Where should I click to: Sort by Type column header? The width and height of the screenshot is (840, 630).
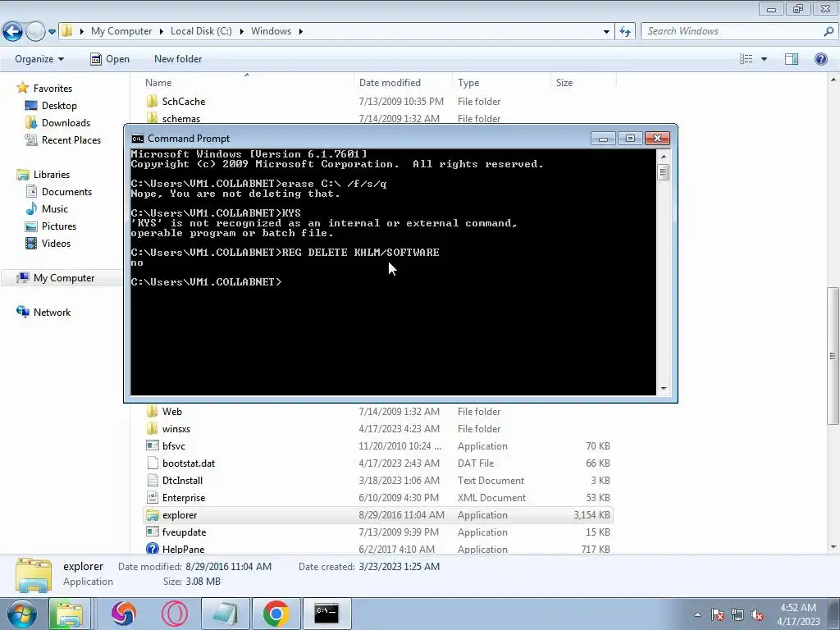coord(501,83)
